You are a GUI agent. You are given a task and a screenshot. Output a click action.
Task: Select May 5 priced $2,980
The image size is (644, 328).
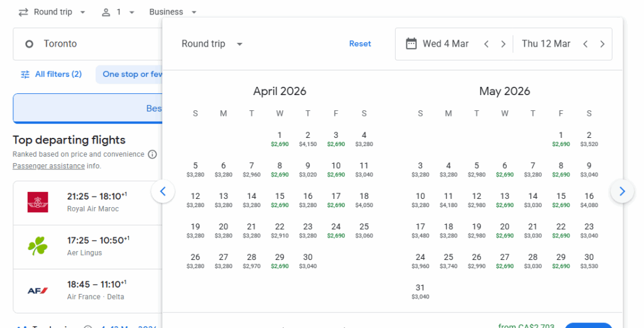click(477, 170)
